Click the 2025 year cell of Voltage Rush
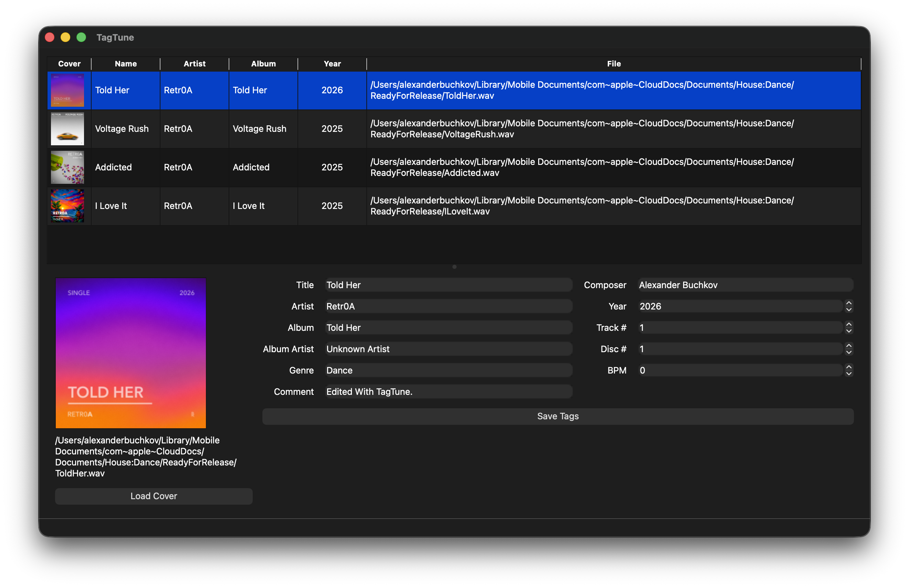Viewport: 909px width, 588px height. 332,129
